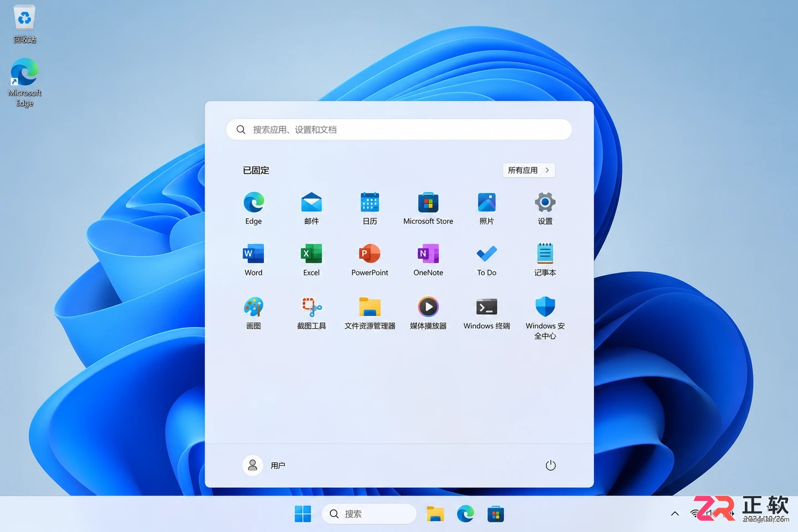This screenshot has height=532, width=798.
Task: Open Edge from the taskbar
Action: pyautogui.click(x=465, y=514)
